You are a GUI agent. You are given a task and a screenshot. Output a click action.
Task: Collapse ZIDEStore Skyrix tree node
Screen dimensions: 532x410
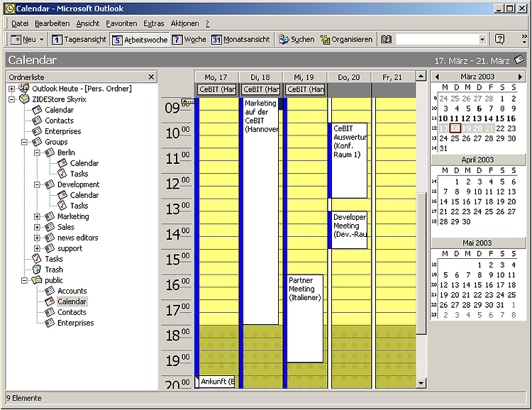11,99
